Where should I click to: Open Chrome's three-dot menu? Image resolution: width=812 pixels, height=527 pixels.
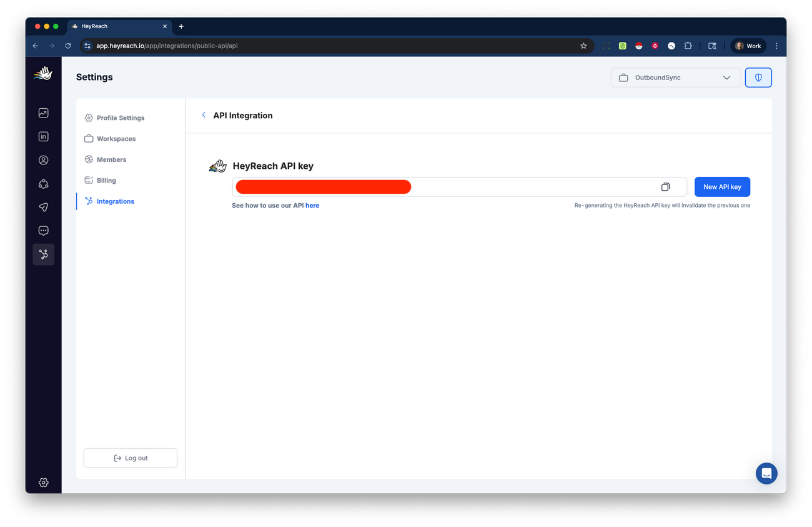[776, 46]
